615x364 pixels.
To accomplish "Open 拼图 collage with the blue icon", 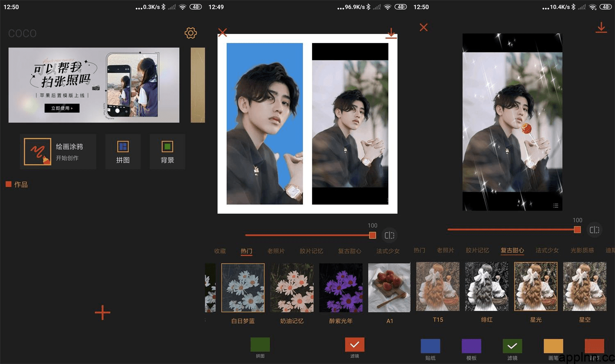I will (123, 152).
